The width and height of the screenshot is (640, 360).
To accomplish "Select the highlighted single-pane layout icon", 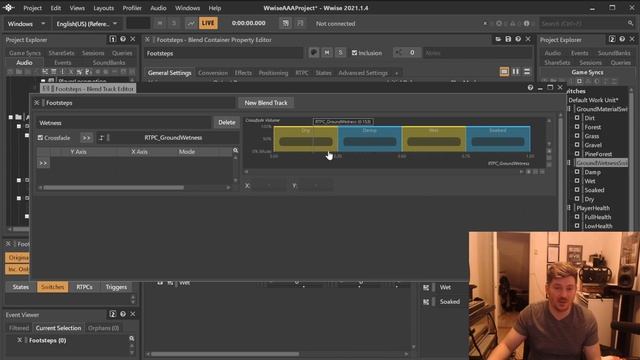I will click(504, 72).
